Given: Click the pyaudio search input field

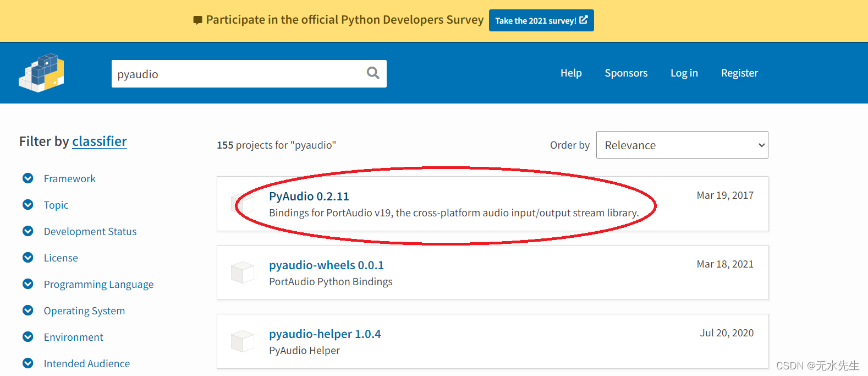Looking at the screenshot, I should [237, 74].
